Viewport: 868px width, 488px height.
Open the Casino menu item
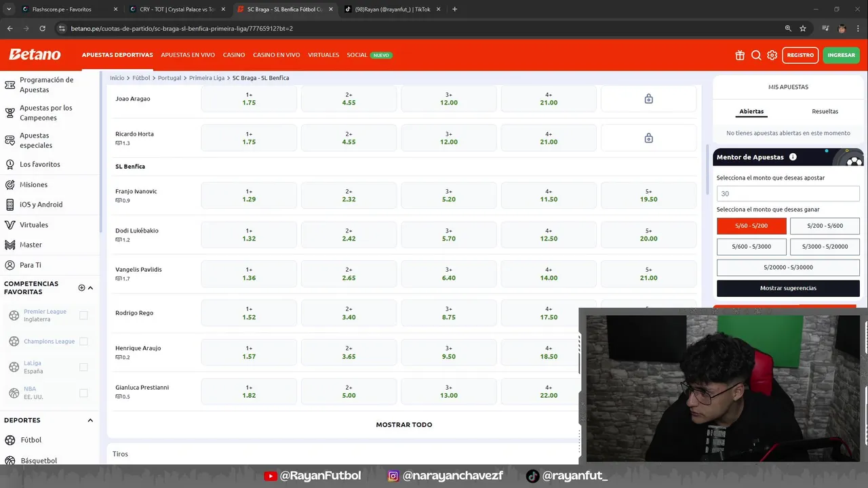pos(234,55)
